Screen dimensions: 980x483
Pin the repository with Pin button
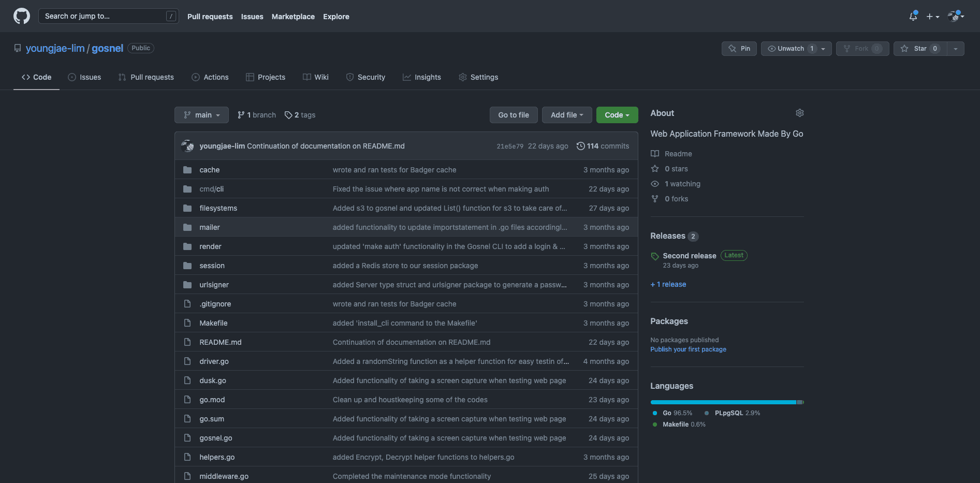pos(739,49)
